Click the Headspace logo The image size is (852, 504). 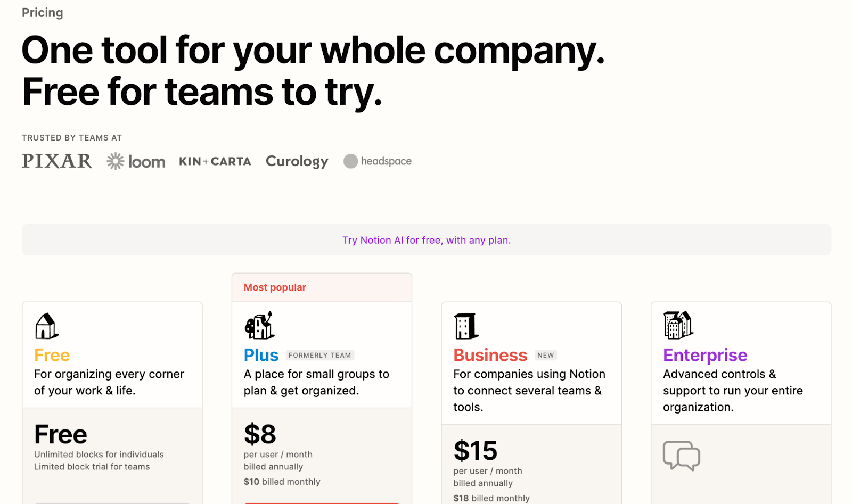tap(378, 161)
